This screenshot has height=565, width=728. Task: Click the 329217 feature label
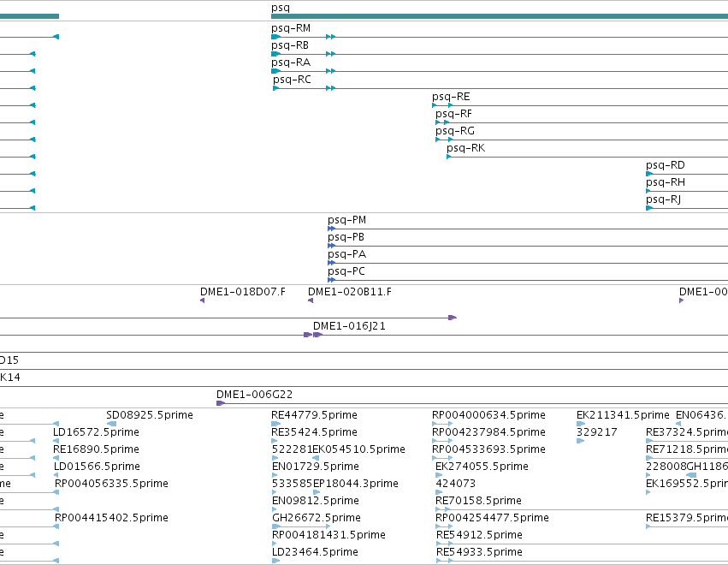pyautogui.click(x=596, y=432)
